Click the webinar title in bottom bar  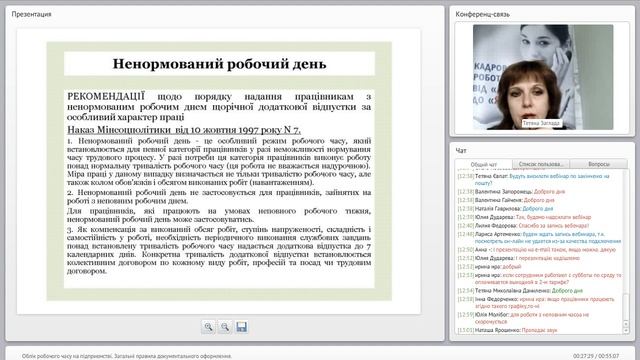(127, 356)
